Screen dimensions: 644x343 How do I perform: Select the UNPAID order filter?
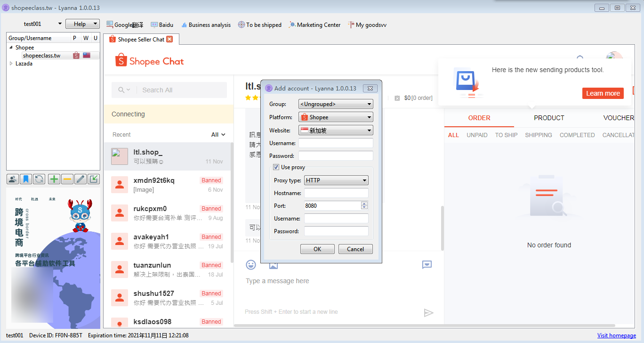click(477, 135)
